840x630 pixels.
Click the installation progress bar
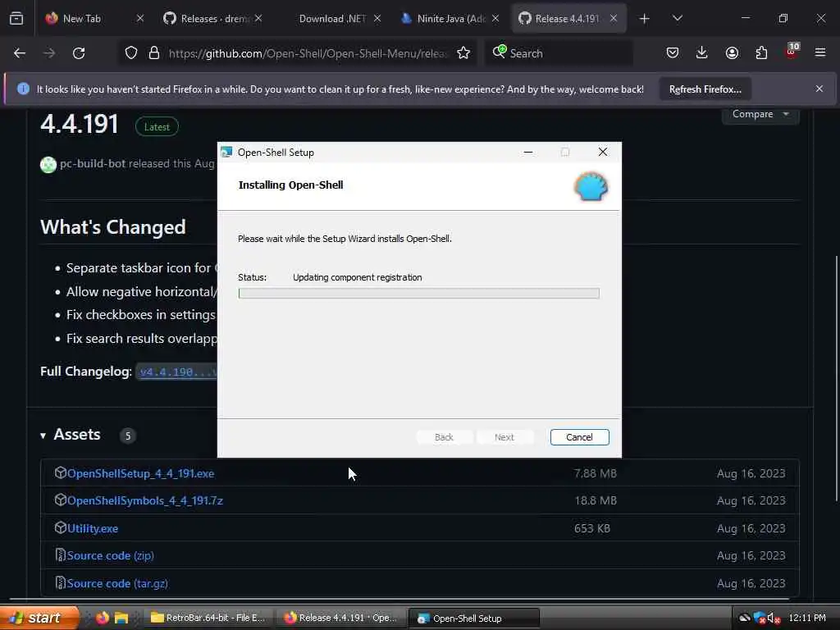(419, 293)
